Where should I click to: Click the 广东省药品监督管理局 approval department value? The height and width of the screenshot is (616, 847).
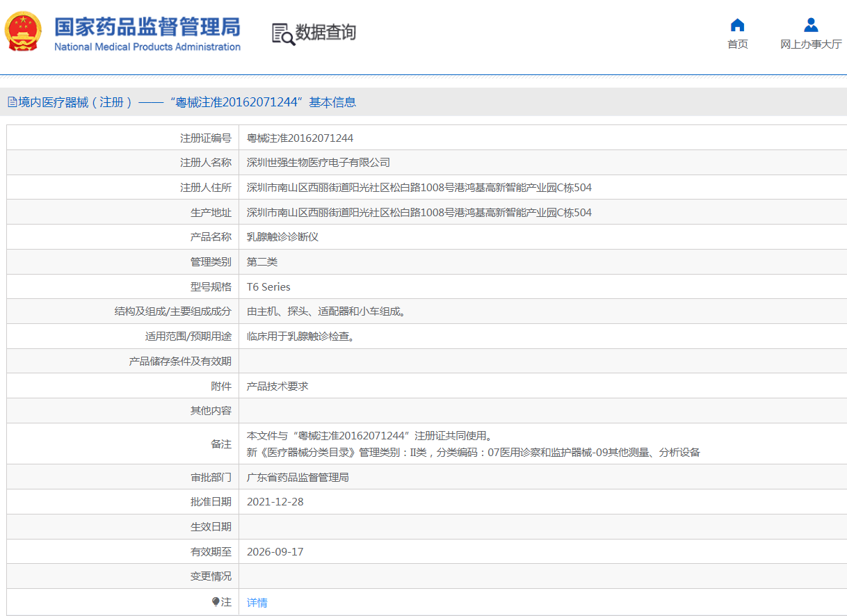coord(298,478)
